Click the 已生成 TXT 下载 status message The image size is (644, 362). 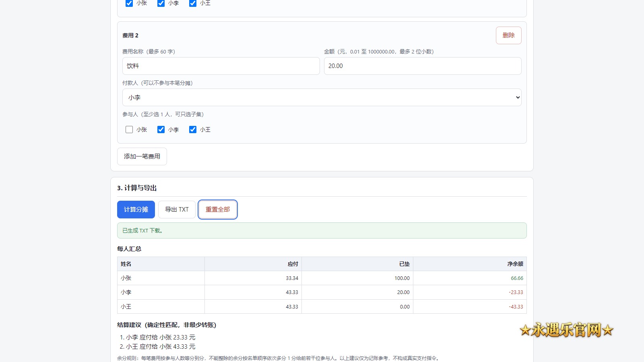tap(322, 230)
